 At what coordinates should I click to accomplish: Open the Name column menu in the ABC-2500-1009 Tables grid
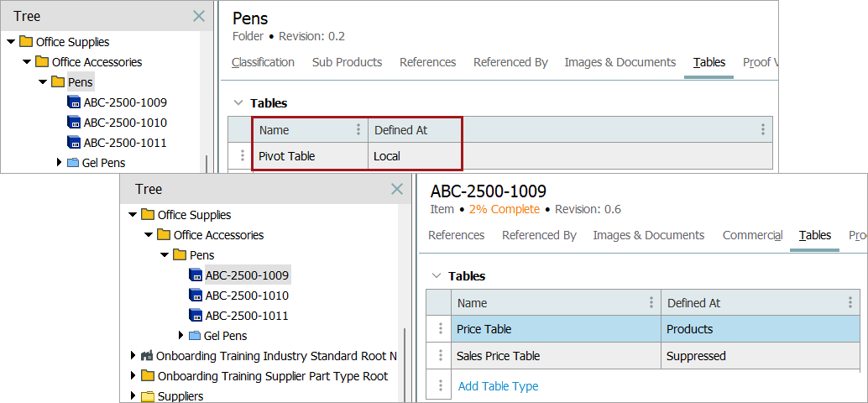click(651, 303)
